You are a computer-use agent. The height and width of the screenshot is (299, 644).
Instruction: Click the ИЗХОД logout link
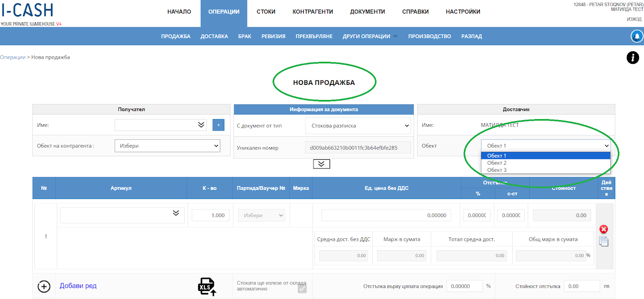634,19
